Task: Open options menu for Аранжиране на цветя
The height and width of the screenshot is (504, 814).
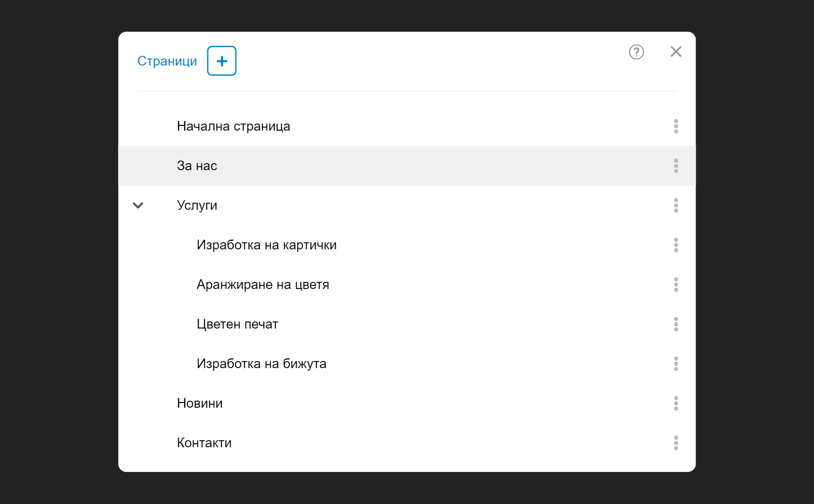Action: pyautogui.click(x=676, y=285)
